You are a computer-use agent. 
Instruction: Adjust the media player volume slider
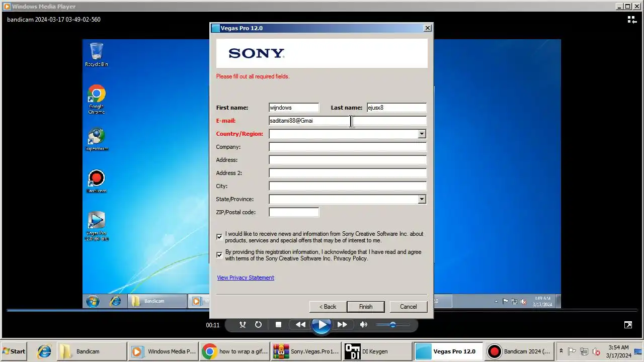393,325
